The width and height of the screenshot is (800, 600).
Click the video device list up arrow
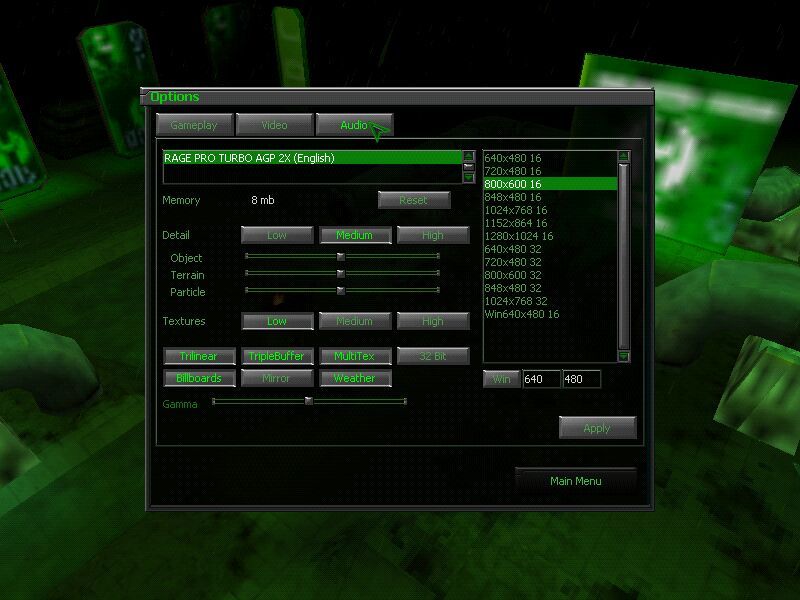[468, 156]
